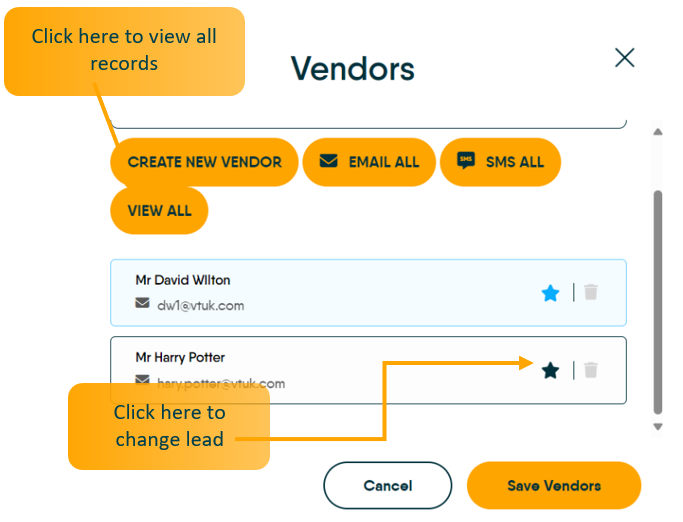This screenshot has height=522, width=683.
Task: Remove Harry Potter with the trash icon
Action: pos(591,370)
